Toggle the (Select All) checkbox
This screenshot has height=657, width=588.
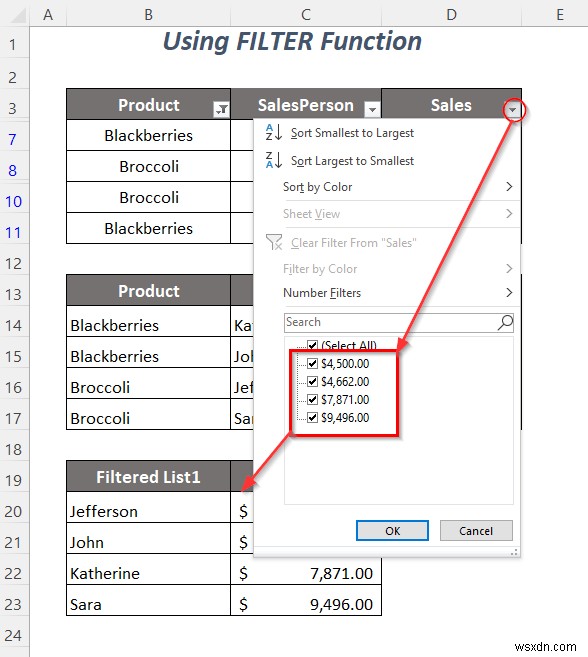click(x=312, y=345)
